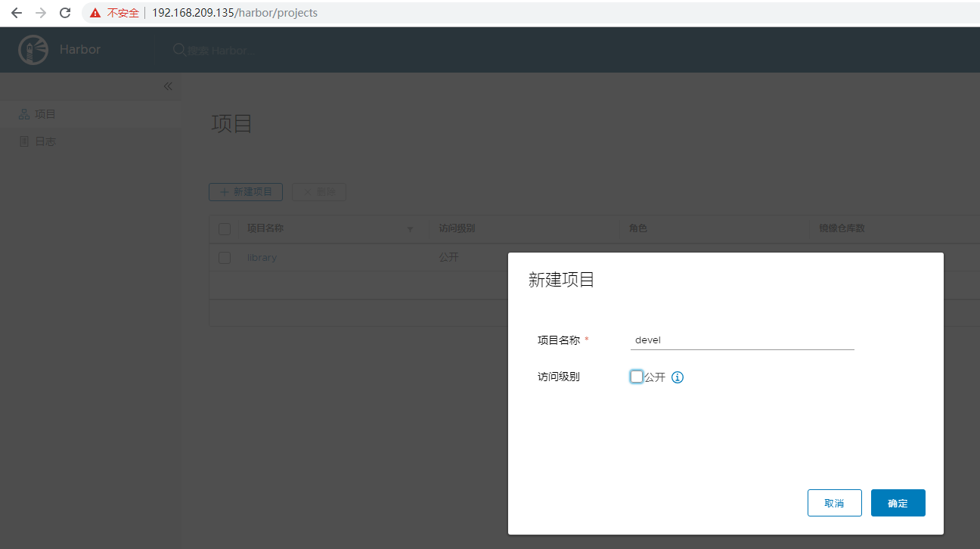980x549 pixels.
Task: Collapse the sidebar with double-chevron icon
Action: (168, 86)
